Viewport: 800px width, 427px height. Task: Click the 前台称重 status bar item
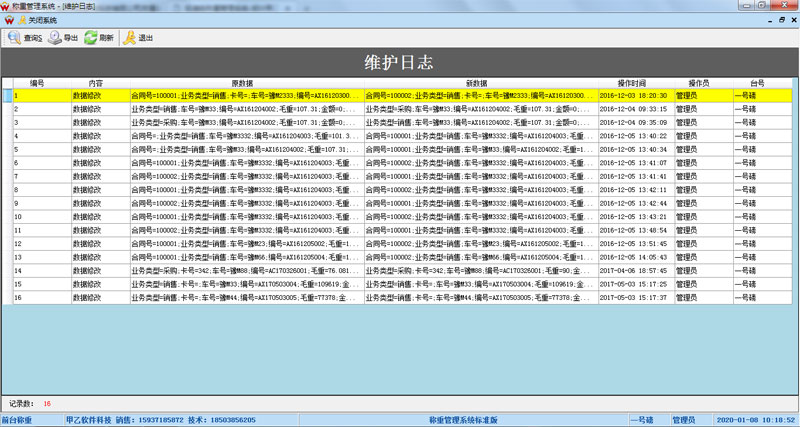pyautogui.click(x=22, y=421)
